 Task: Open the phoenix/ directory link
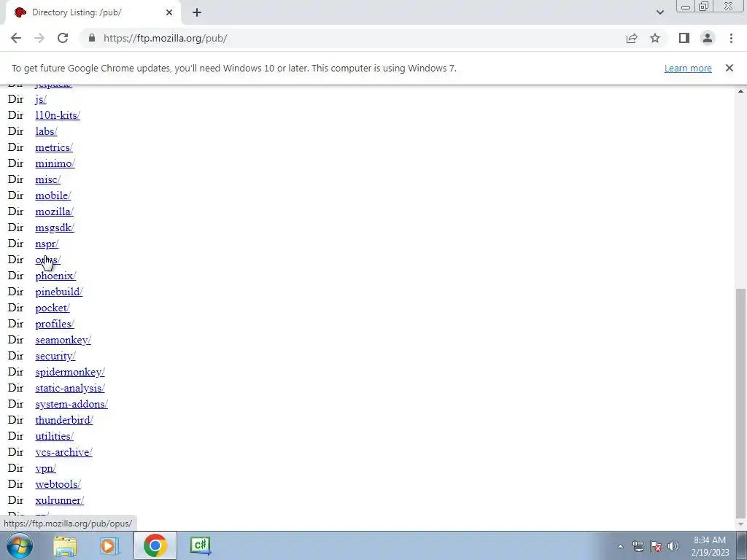click(55, 276)
